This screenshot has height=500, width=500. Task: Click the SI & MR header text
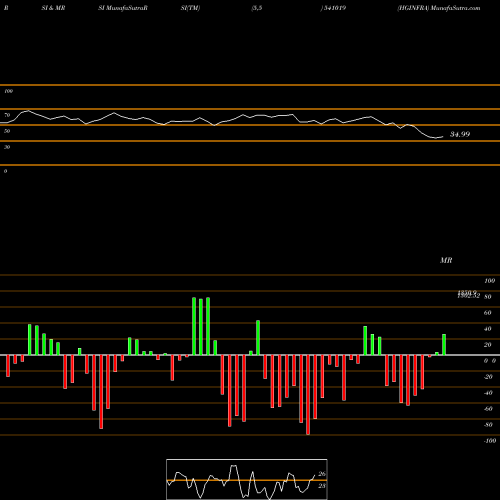53,8
